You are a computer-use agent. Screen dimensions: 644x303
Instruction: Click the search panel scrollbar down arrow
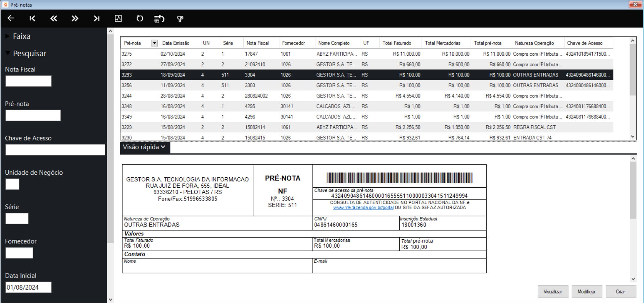click(x=110, y=300)
